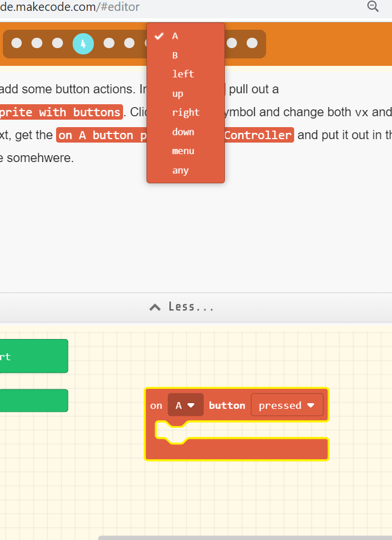392x540 pixels.
Task: Select the checked 'A' entry in the menu
Action: (x=175, y=36)
